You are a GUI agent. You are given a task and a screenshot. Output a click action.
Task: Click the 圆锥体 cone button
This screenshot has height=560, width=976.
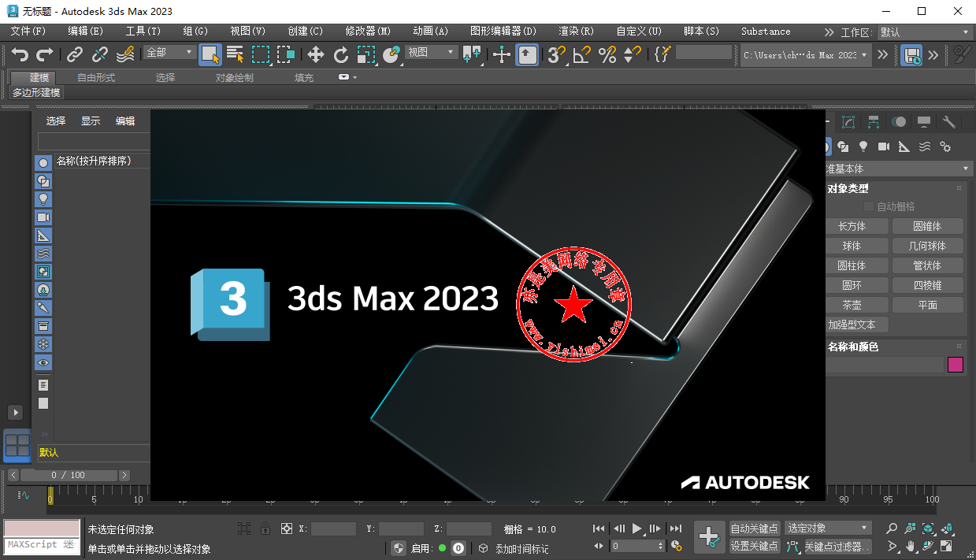pos(928,226)
